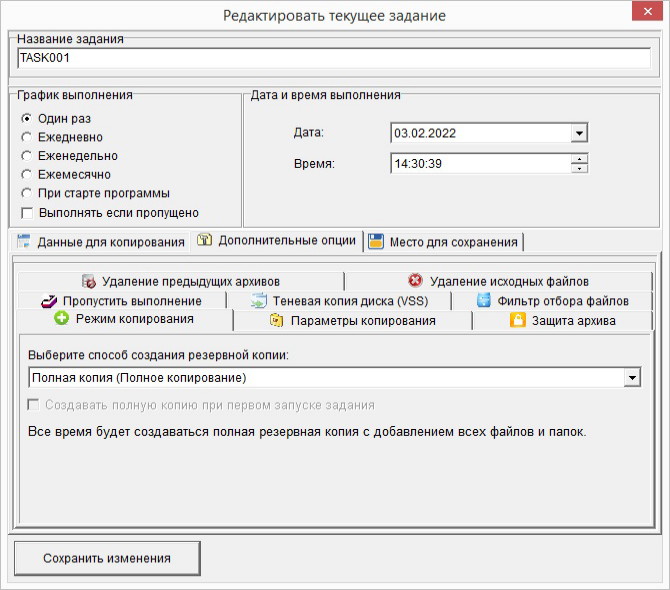Click the delete previous archives icon

coord(89,281)
